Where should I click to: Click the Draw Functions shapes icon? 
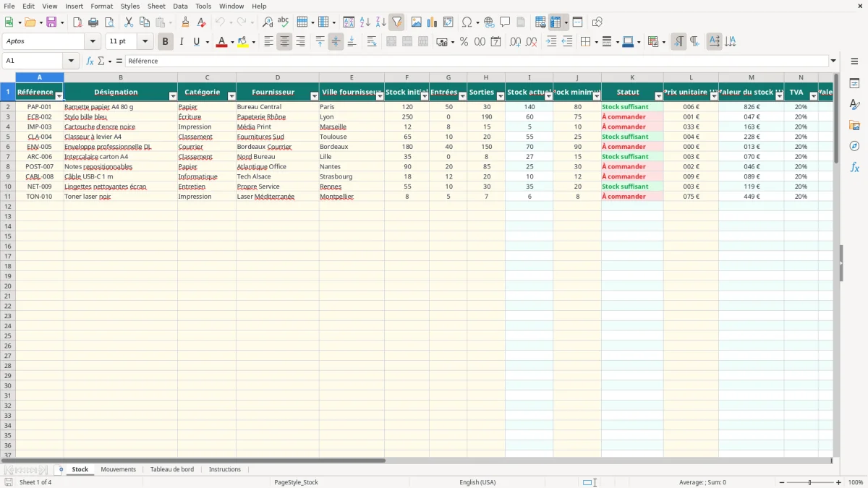tap(597, 22)
